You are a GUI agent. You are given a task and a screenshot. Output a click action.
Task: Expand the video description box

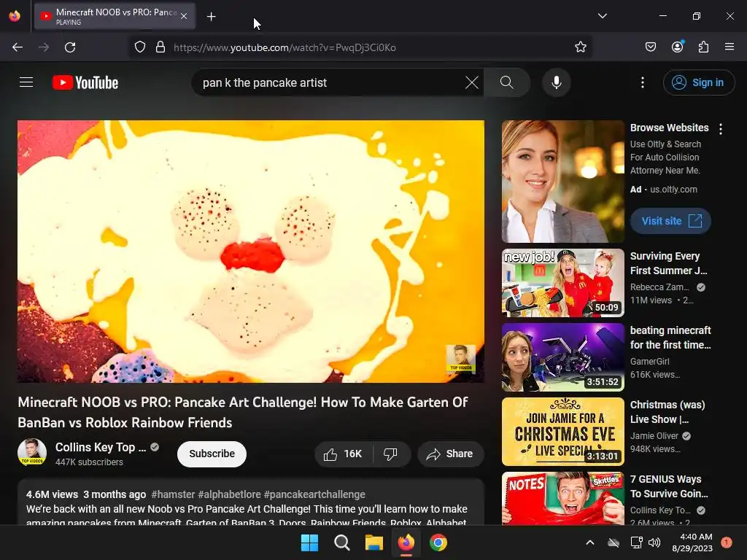(x=251, y=502)
